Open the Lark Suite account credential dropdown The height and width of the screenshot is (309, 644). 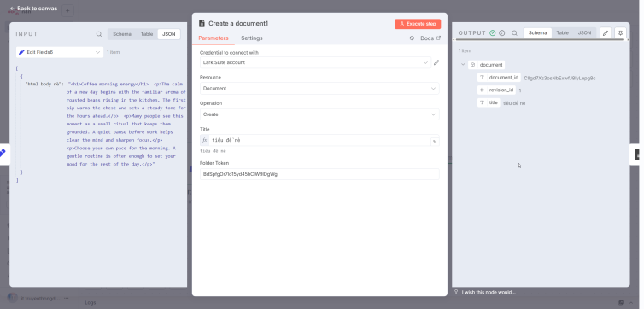[315, 62]
